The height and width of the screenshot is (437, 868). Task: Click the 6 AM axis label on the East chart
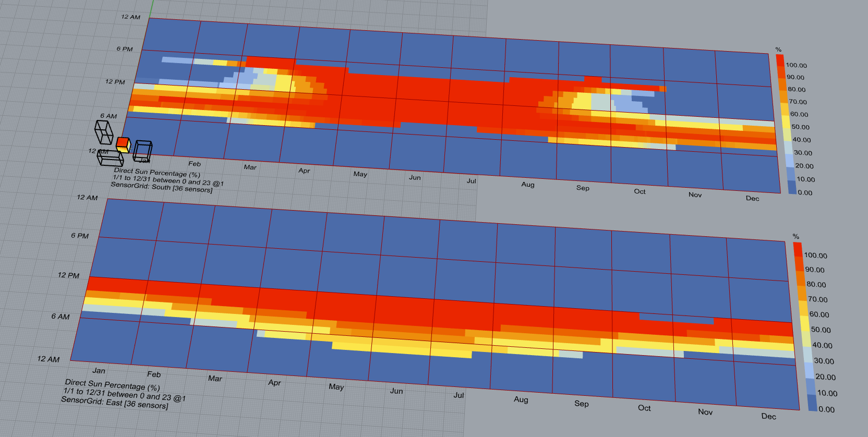(x=60, y=317)
